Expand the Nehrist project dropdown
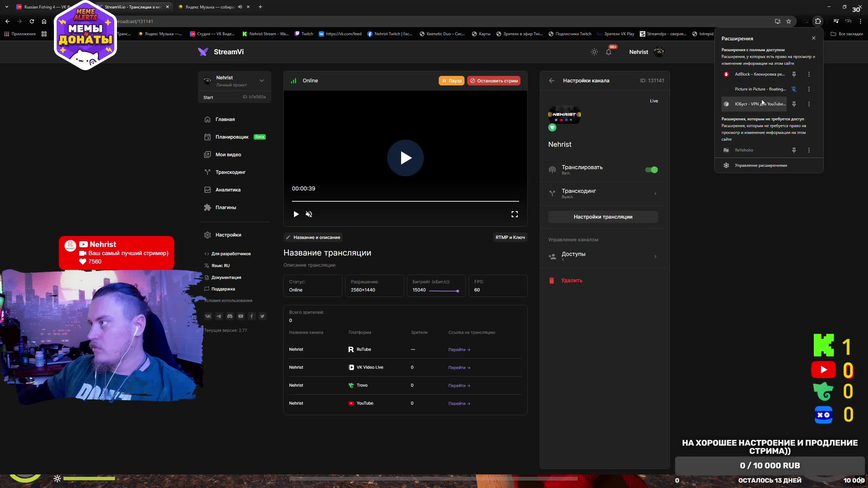This screenshot has width=868, height=488. point(261,81)
